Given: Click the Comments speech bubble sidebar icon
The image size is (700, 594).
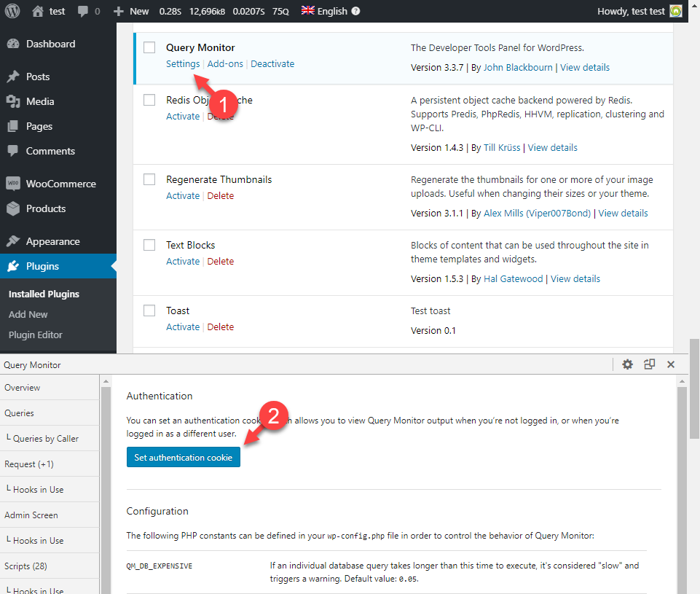Looking at the screenshot, I should (13, 151).
